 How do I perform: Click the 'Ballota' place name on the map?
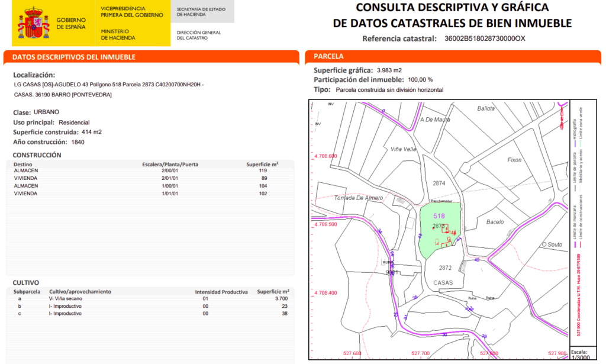point(486,108)
